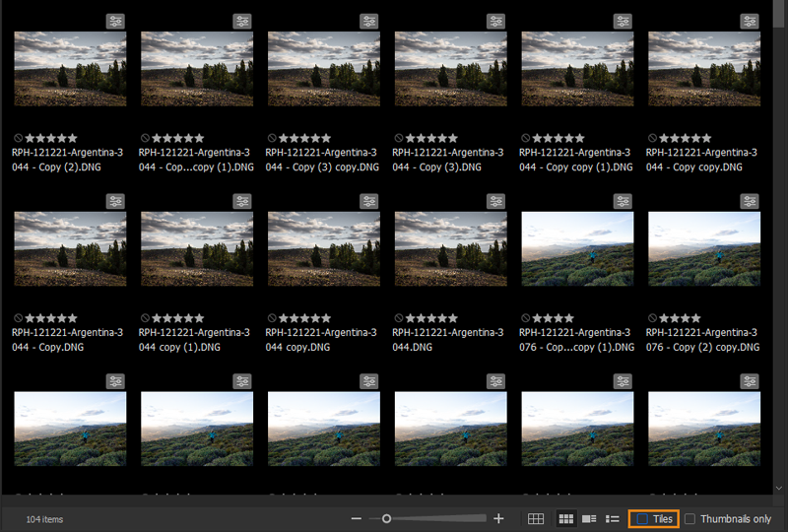This screenshot has height=532, width=788.
Task: Click reject icon for 044.DNG
Action: [399, 318]
